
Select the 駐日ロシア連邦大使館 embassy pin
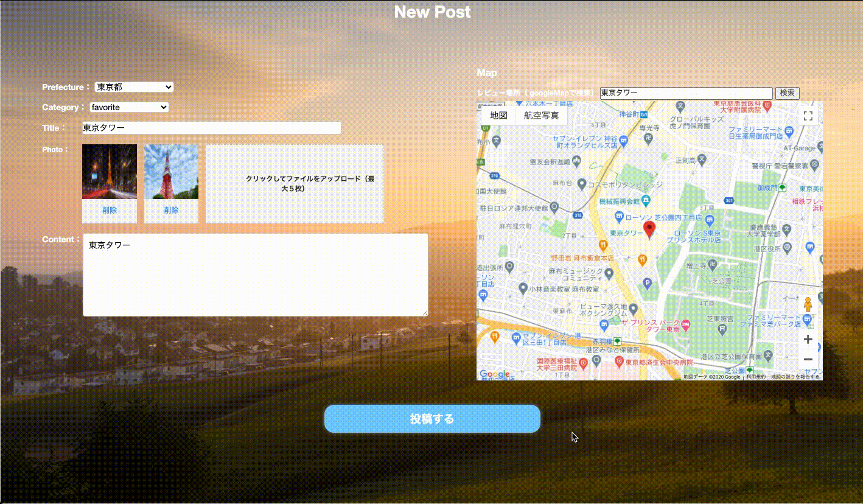pos(554,207)
